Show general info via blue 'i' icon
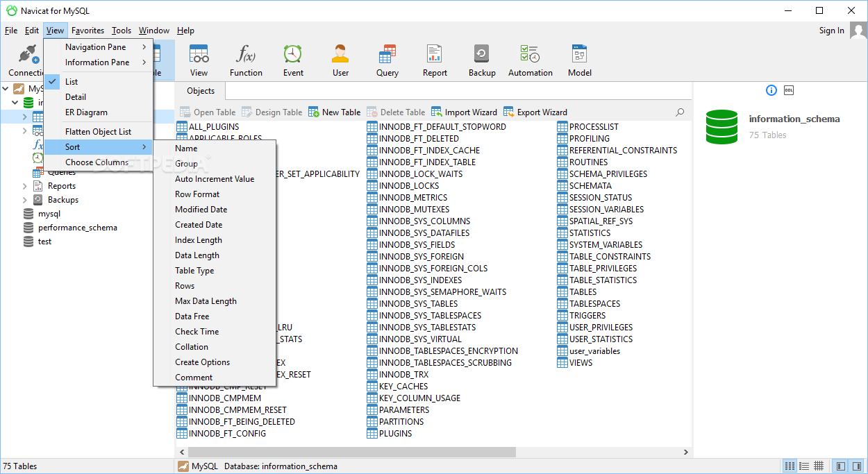The height and width of the screenshot is (474, 868). coord(771,90)
